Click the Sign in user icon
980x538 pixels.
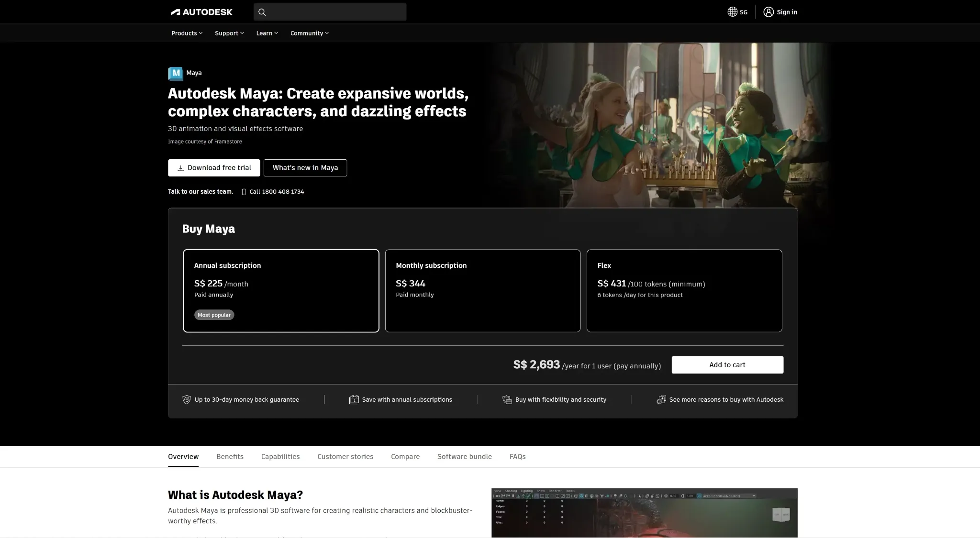768,12
